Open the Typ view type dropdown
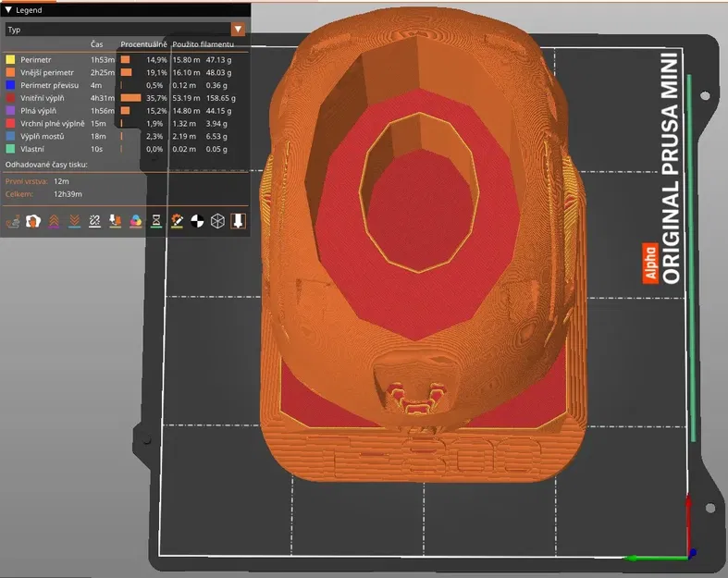 [125, 30]
